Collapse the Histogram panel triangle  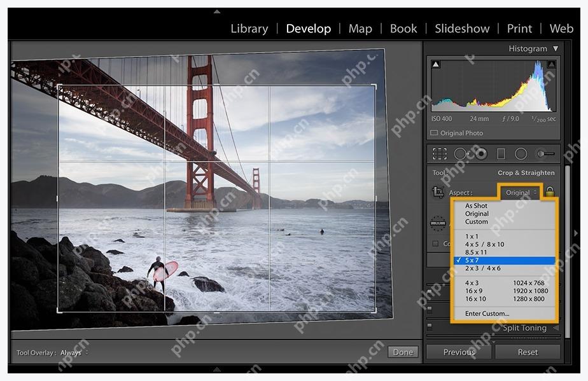click(x=556, y=49)
